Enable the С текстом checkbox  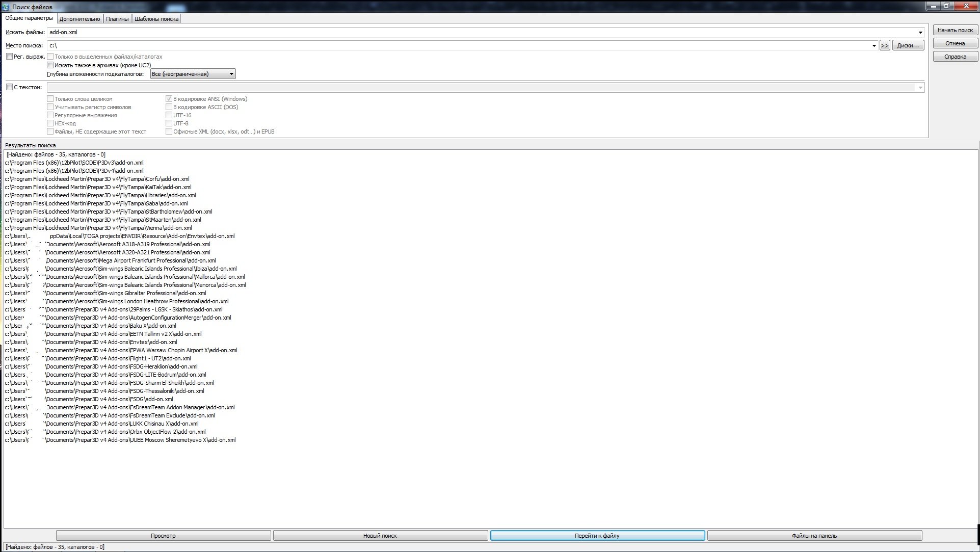pos(9,87)
